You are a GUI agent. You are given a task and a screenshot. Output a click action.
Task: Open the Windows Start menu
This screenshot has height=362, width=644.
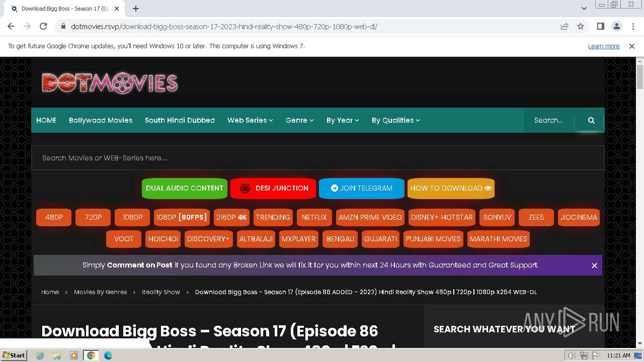[x=14, y=355]
